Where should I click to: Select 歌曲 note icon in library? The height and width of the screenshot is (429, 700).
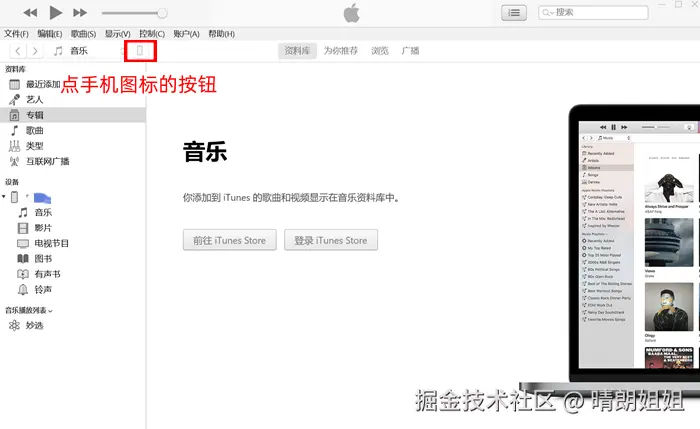[14, 130]
